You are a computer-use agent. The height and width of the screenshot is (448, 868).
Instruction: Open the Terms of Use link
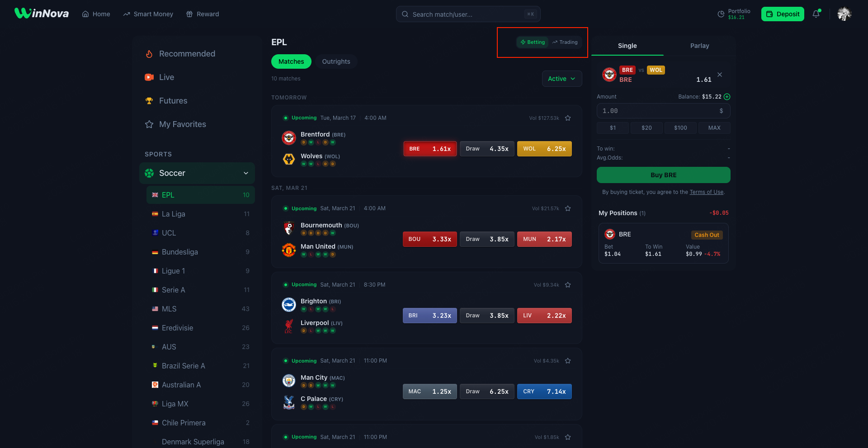pos(706,192)
